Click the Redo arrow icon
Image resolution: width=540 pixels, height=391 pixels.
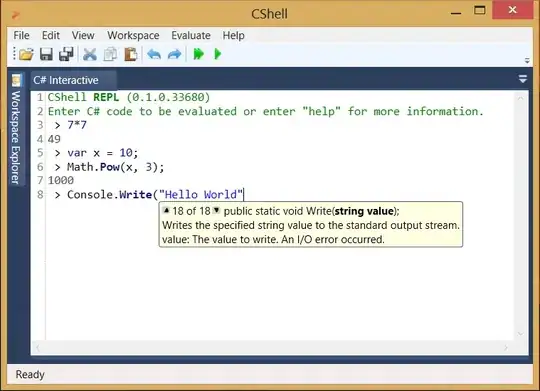pos(174,54)
